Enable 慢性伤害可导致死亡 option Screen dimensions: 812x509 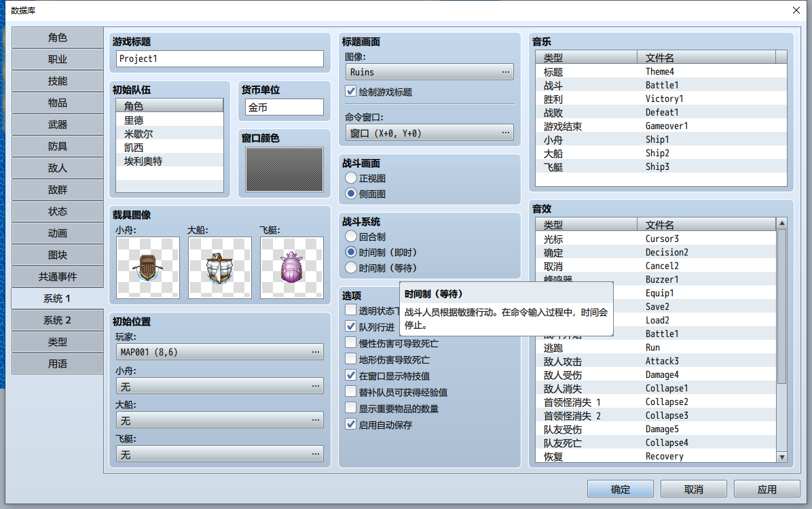click(x=350, y=343)
